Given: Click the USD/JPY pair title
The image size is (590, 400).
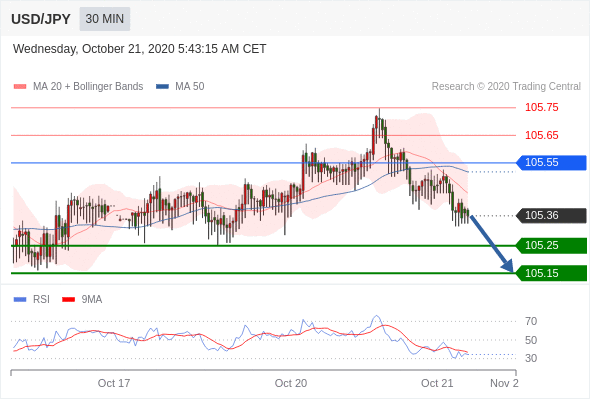Looking at the screenshot, I should coord(41,19).
